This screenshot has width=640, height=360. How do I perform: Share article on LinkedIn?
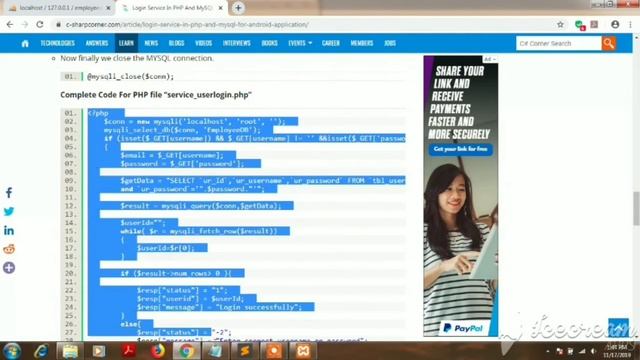coord(9,231)
